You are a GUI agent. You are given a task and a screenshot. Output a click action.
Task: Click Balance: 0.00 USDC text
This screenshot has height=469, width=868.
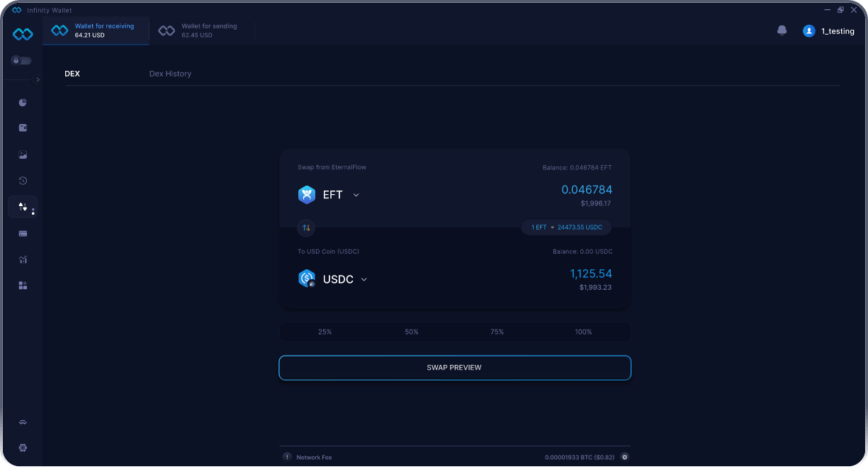click(x=582, y=252)
